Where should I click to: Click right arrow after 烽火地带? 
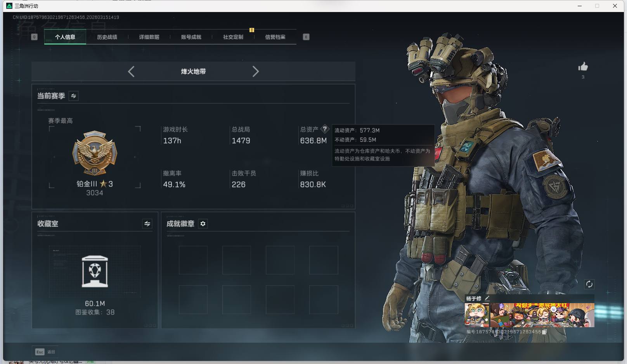click(x=256, y=71)
